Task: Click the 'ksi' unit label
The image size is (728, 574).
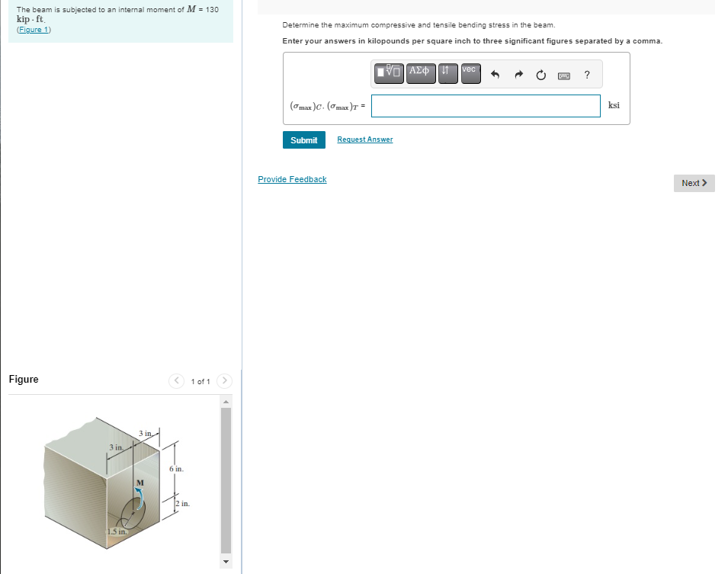Action: [x=614, y=105]
